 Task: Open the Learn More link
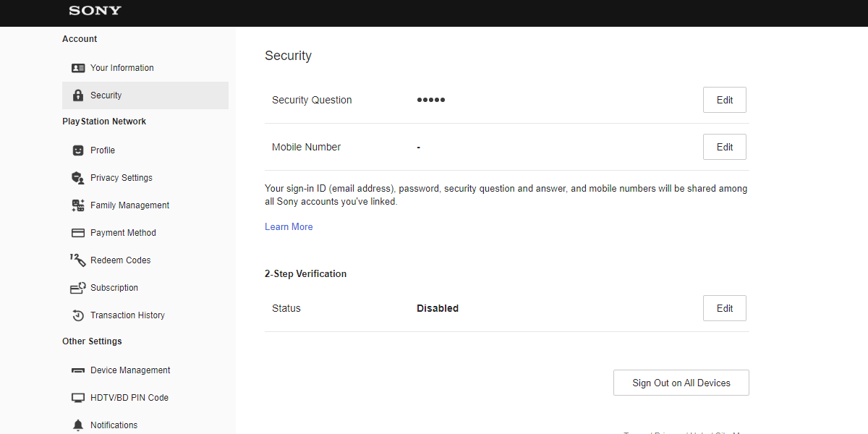point(289,226)
